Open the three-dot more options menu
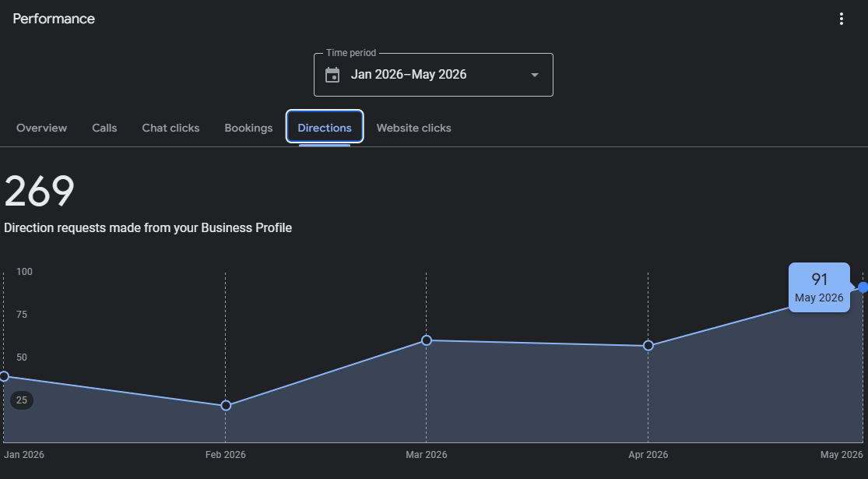 [841, 19]
